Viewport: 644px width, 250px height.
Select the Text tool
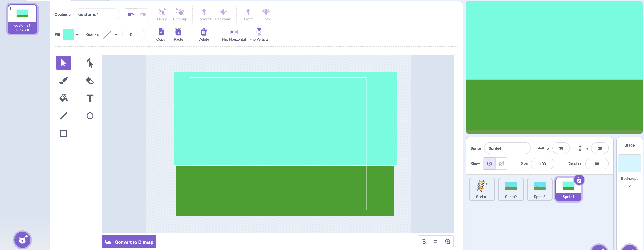click(90, 98)
